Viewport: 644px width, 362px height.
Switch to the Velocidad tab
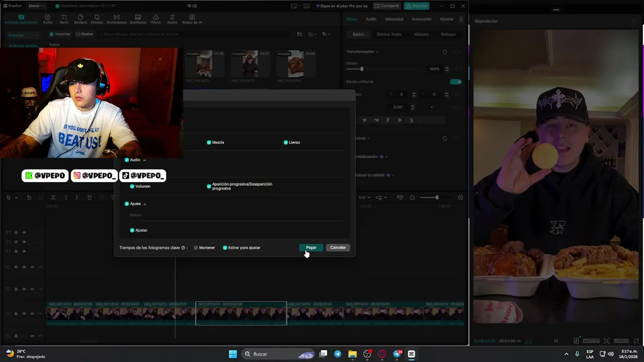(x=394, y=19)
